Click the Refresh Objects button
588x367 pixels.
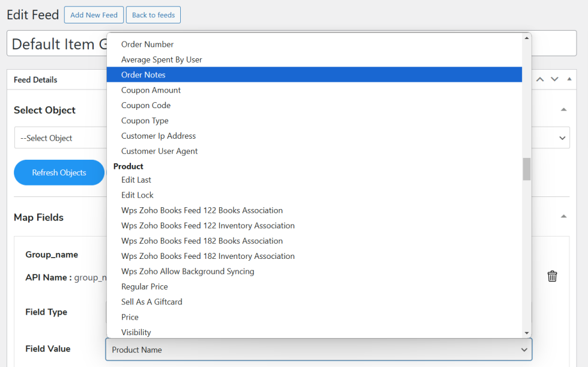click(x=59, y=172)
